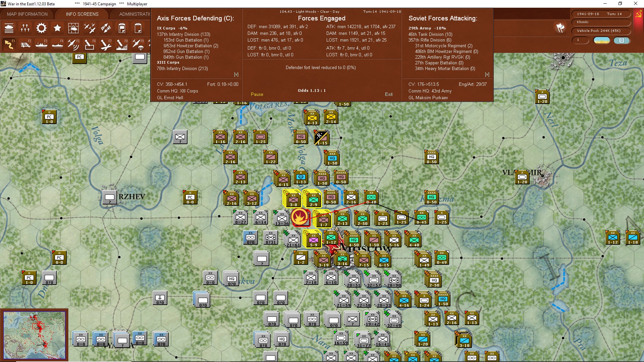Select the German 13=36 infantry counter
The width and height of the screenshot is (644, 362).
tap(282, 218)
